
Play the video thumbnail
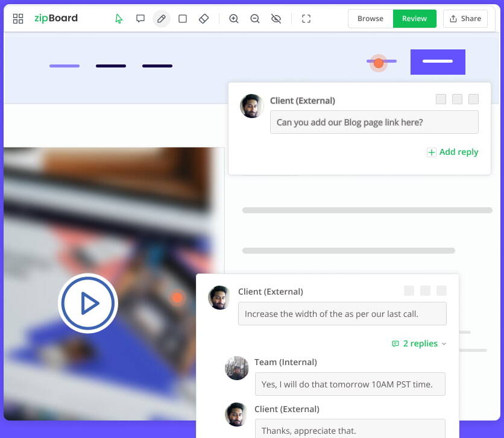[88, 303]
